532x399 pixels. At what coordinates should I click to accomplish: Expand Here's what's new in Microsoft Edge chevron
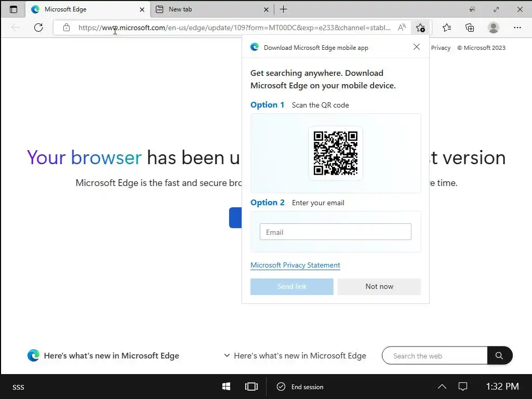[227, 355]
